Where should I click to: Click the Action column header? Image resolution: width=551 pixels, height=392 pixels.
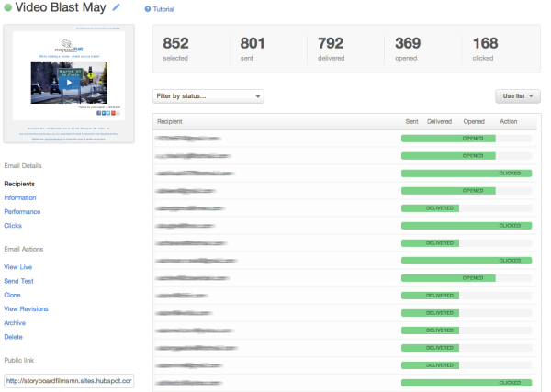(x=509, y=121)
